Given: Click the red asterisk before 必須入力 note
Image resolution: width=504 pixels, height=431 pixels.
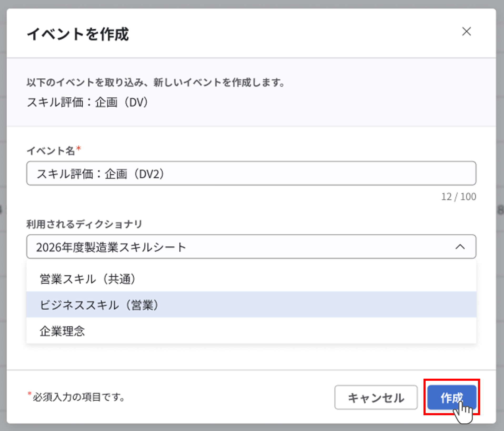Looking at the screenshot, I should [29, 394].
